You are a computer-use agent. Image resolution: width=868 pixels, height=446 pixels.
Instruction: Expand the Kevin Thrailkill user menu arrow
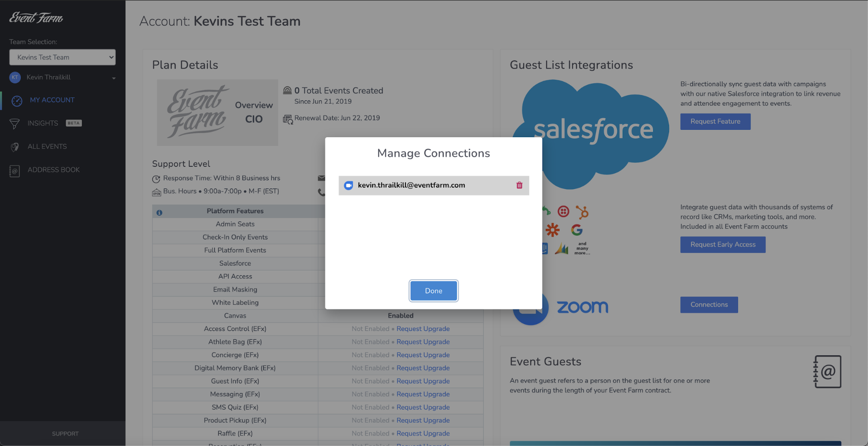click(114, 78)
